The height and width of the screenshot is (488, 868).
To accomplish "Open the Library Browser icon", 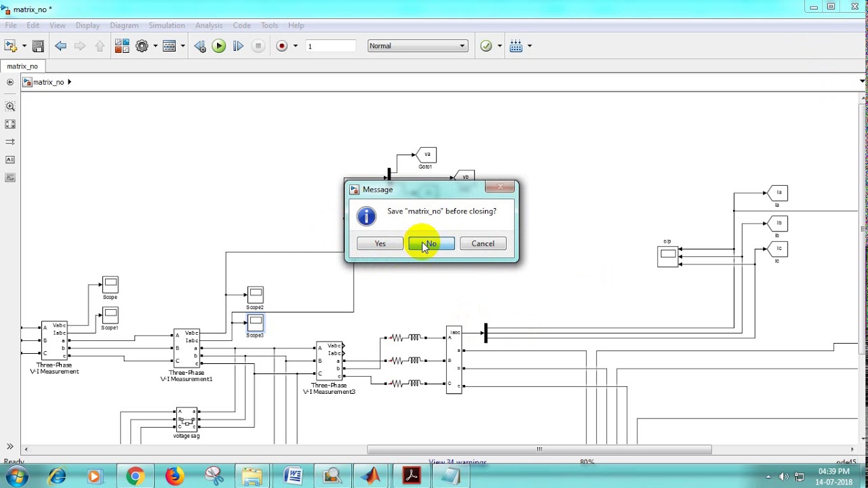I will point(122,46).
